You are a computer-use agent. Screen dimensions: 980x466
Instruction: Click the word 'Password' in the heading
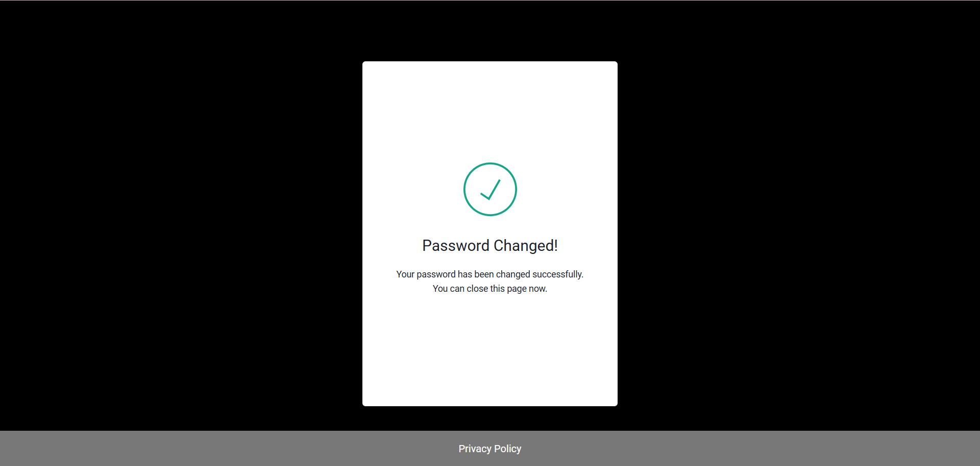[456, 246]
